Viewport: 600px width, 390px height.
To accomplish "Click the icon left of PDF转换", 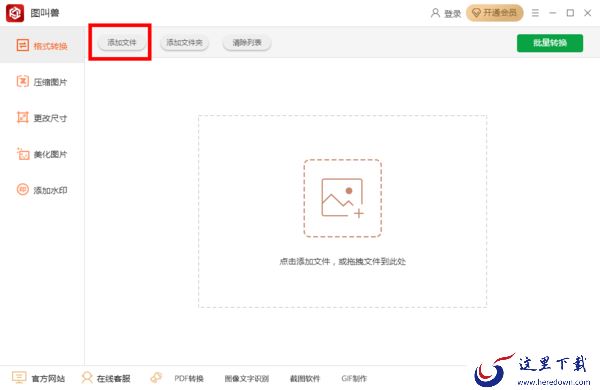I will (156, 378).
